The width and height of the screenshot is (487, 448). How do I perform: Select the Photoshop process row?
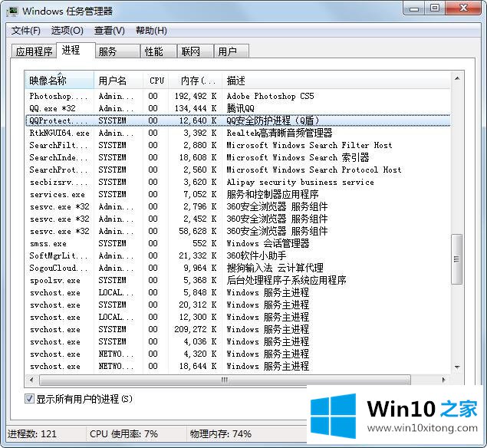coord(238,97)
